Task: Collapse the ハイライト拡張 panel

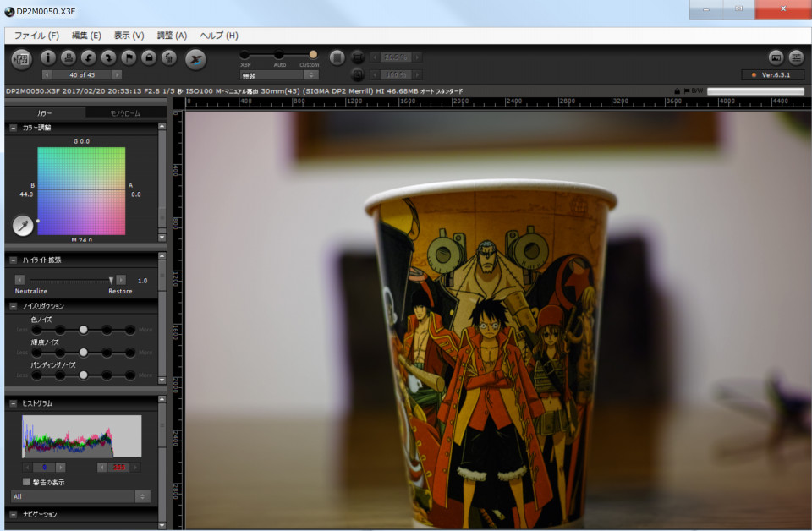Action: tap(14, 260)
